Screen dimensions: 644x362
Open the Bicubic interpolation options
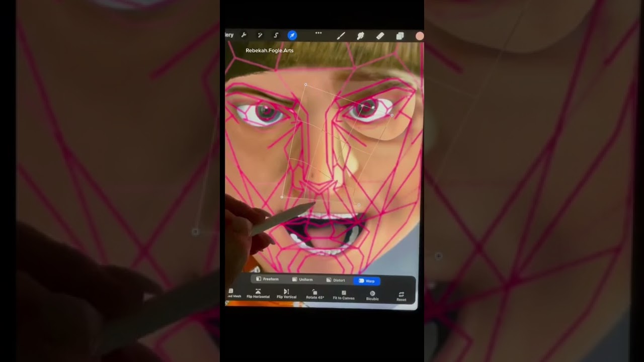pyautogui.click(x=372, y=296)
